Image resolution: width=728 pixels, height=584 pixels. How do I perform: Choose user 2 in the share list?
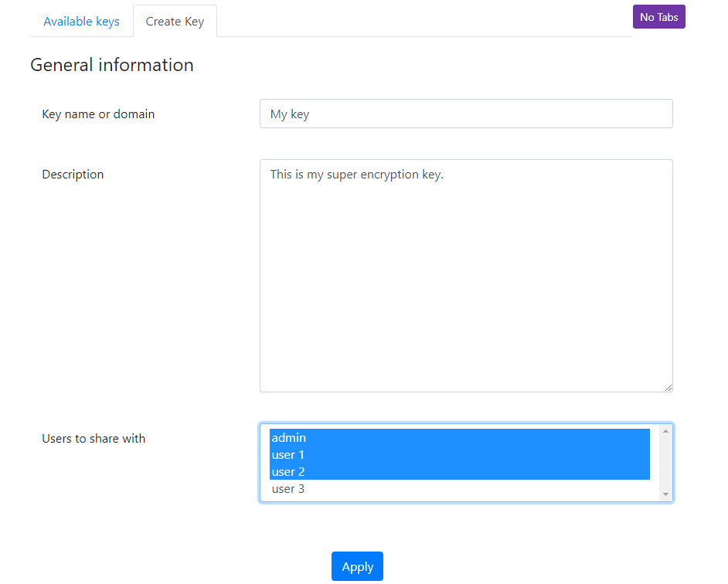coord(460,472)
